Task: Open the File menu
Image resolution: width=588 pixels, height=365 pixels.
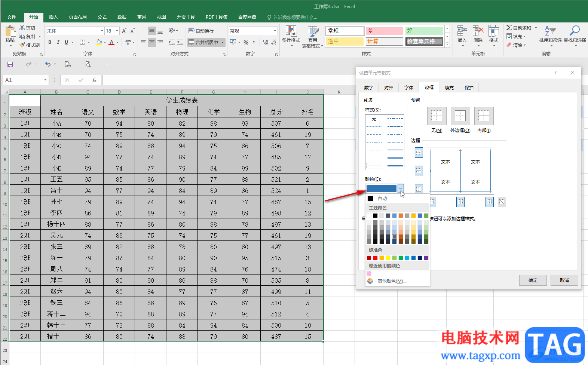Action: 12,17
